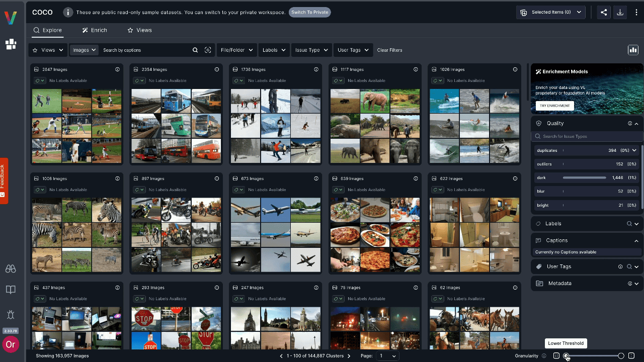Screen dimensions: 644x362
Task: Click the search magnifier in caption search
Action: coord(195,50)
